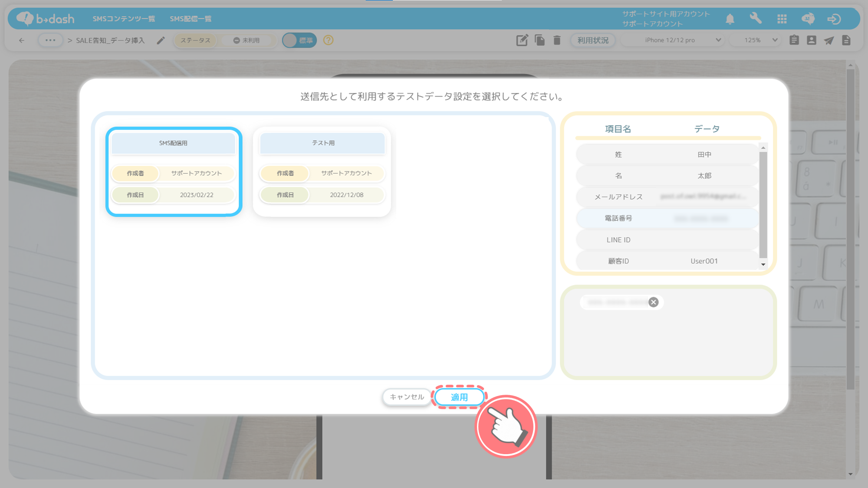This screenshot has width=868, height=488.
Task: Click the duplicate copy icon
Action: [x=539, y=40]
